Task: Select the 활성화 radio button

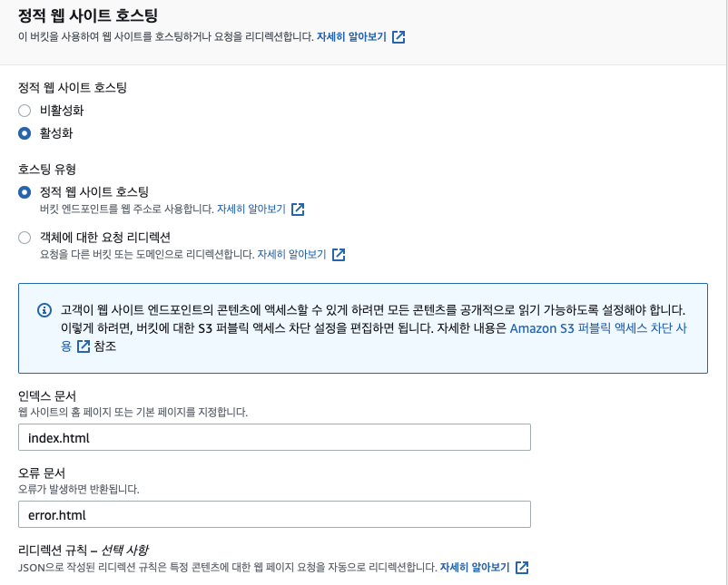Action: pyautogui.click(x=25, y=132)
